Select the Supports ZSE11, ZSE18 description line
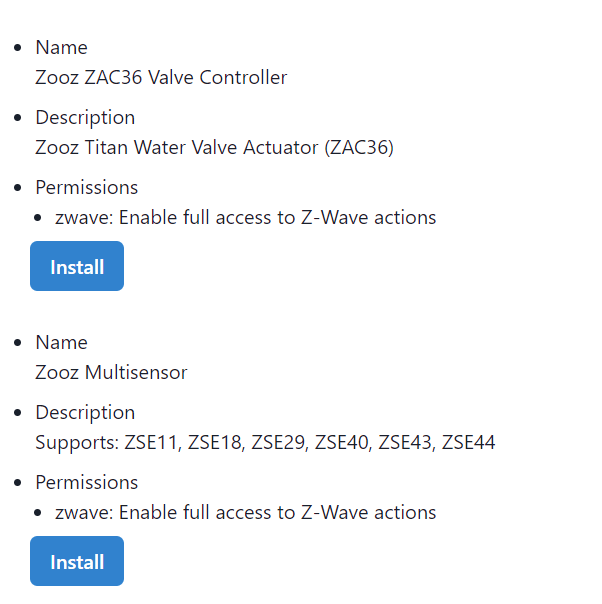This screenshot has height=604, width=602. [x=265, y=442]
